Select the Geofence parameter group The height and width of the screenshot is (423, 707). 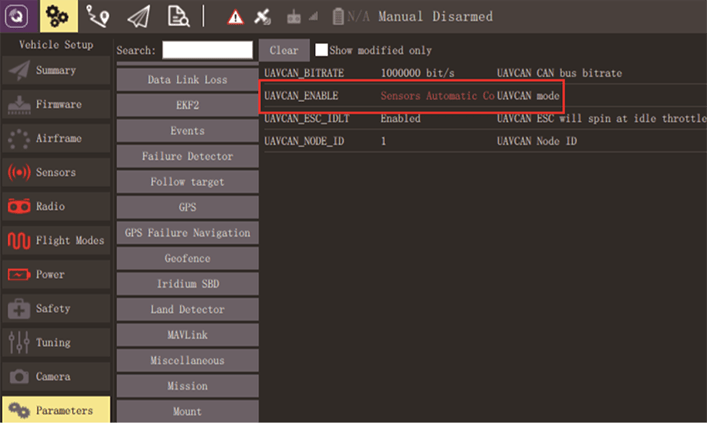point(187,258)
